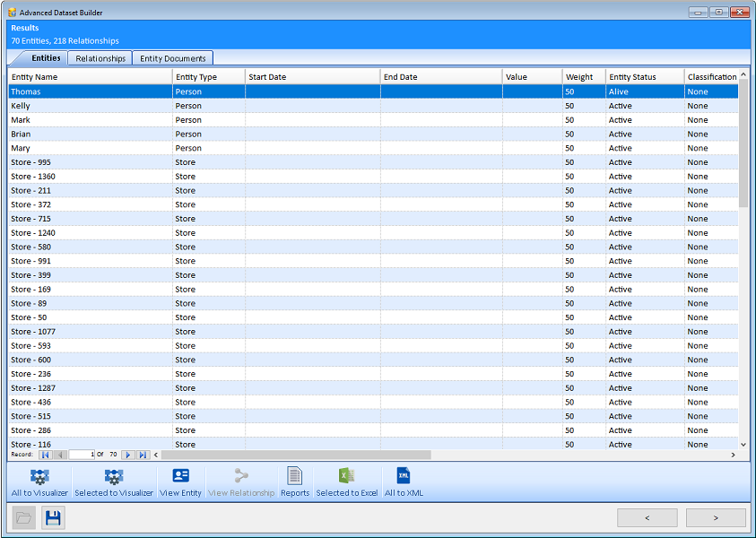Export all results to XML
This screenshot has width=756, height=538.
(403, 482)
